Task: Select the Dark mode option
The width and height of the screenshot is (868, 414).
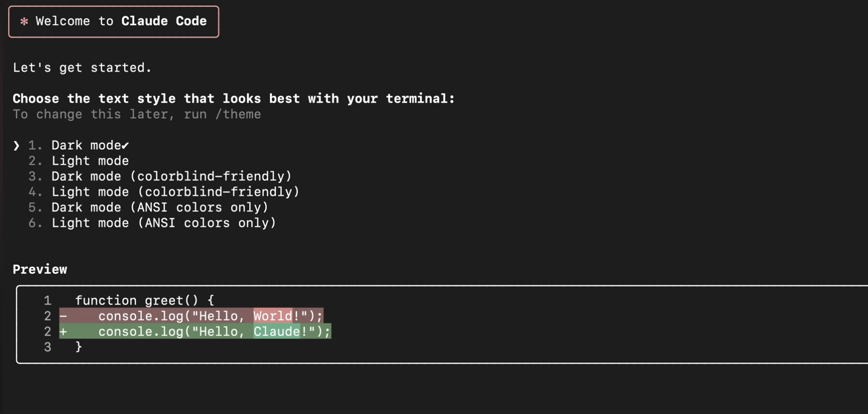Action: tap(79, 145)
